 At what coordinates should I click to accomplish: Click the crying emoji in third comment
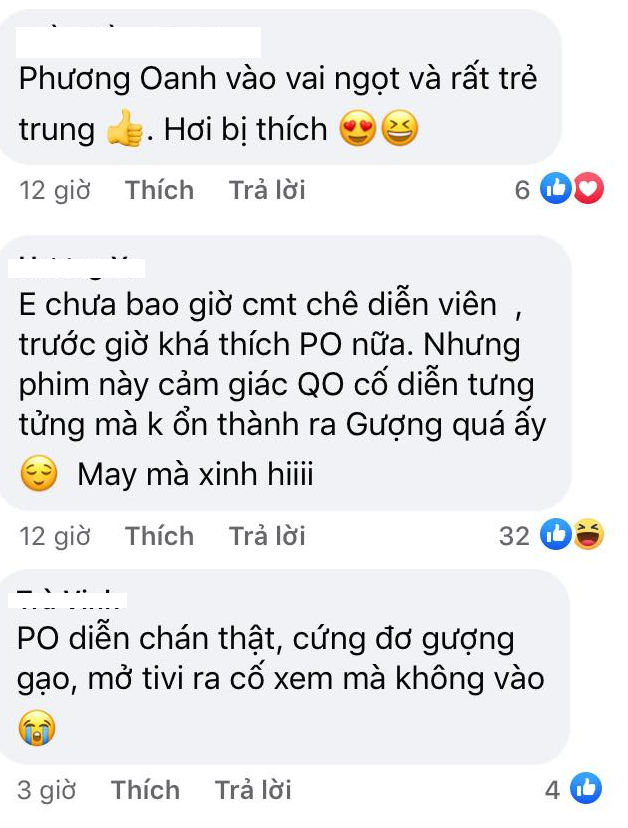37,728
